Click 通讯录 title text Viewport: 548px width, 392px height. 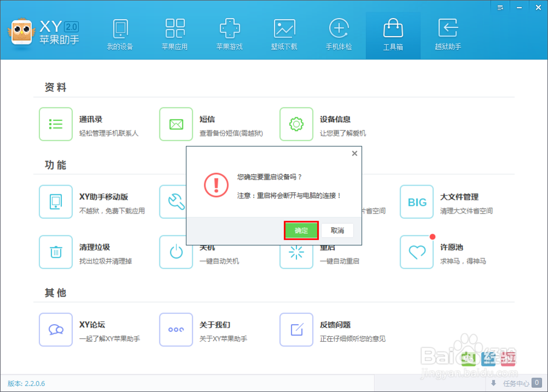91,119
